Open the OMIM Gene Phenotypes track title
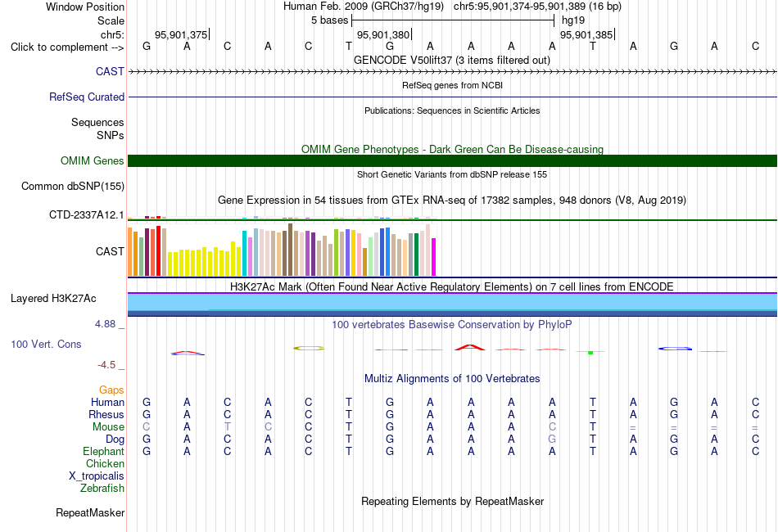The image size is (778, 532). click(452, 149)
